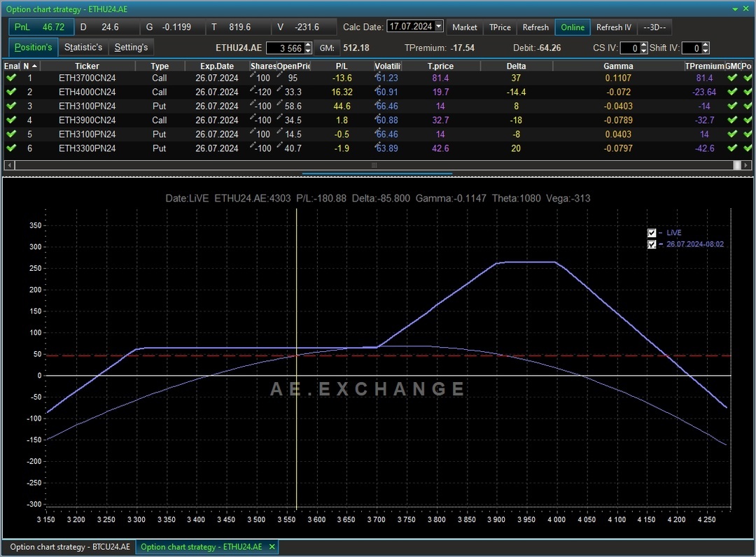The image size is (756, 557).
Task: Edit shares pencil icon for ETH4000CN24
Action: coord(253,89)
